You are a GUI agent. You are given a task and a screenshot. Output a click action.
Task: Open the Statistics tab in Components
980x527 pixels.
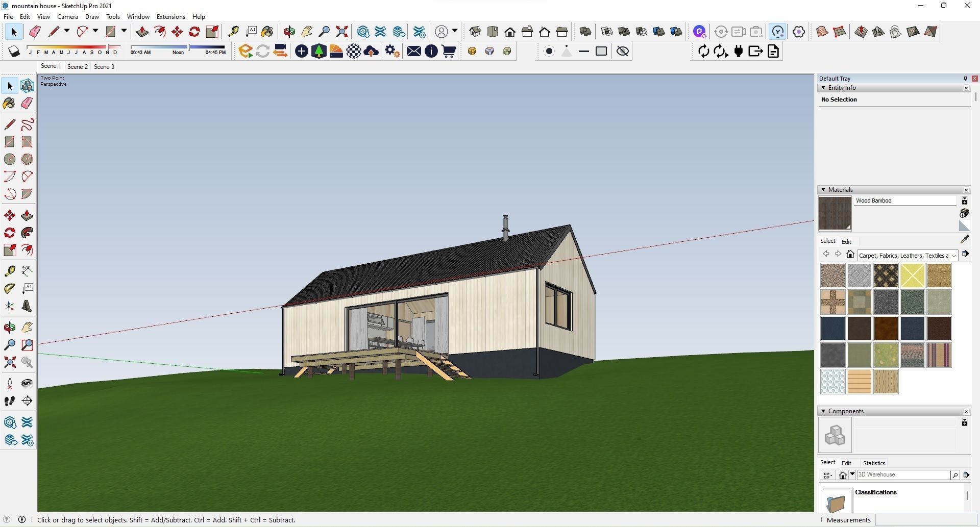[874, 463]
